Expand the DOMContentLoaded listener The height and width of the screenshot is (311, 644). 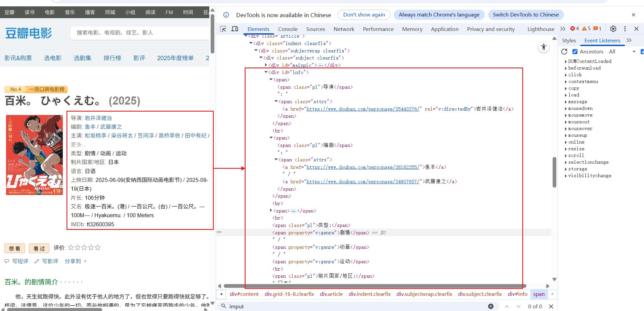[x=566, y=62]
